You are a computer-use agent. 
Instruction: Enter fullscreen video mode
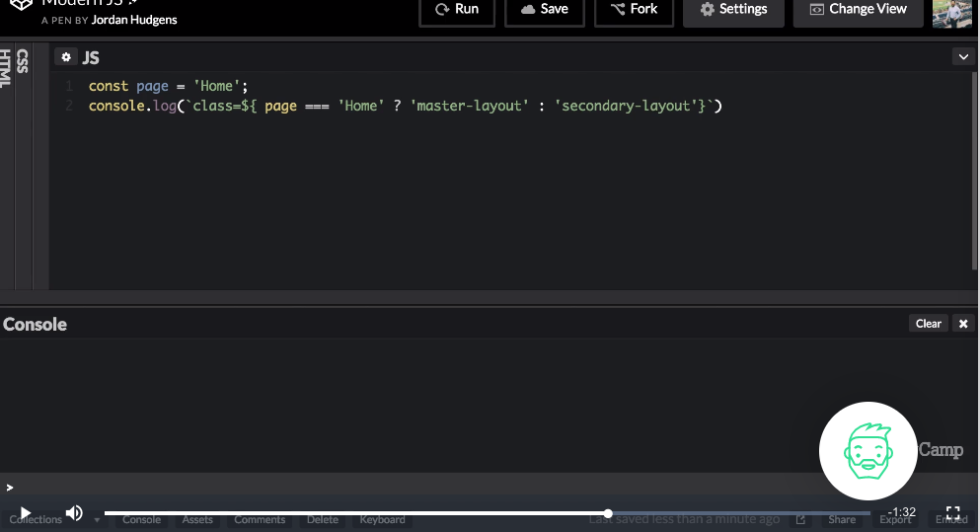pos(952,512)
